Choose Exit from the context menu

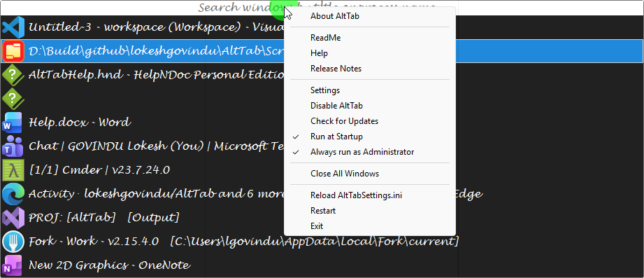370,226
